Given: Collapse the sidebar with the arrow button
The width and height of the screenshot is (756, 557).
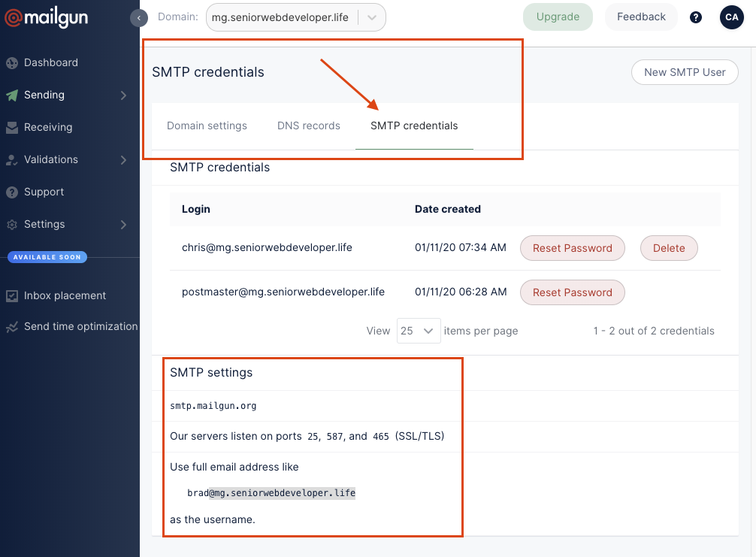Looking at the screenshot, I should (x=139, y=18).
